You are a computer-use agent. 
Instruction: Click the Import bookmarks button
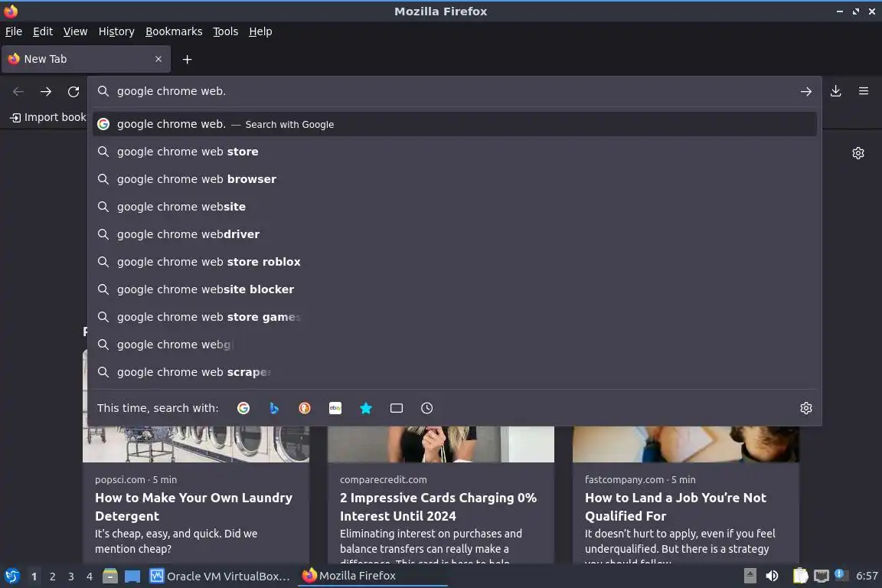47,117
